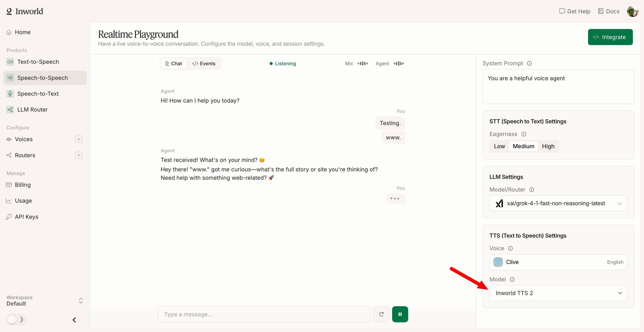Go to Billing page

45,185
